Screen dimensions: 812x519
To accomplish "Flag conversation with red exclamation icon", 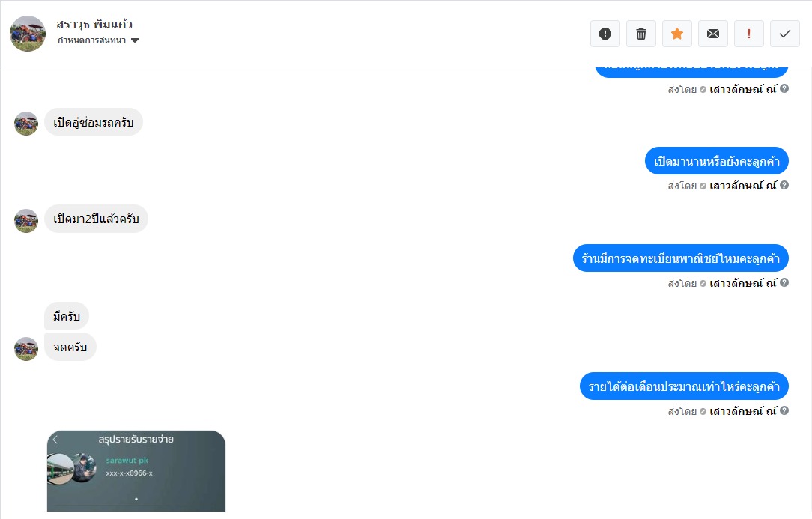I will 749,34.
